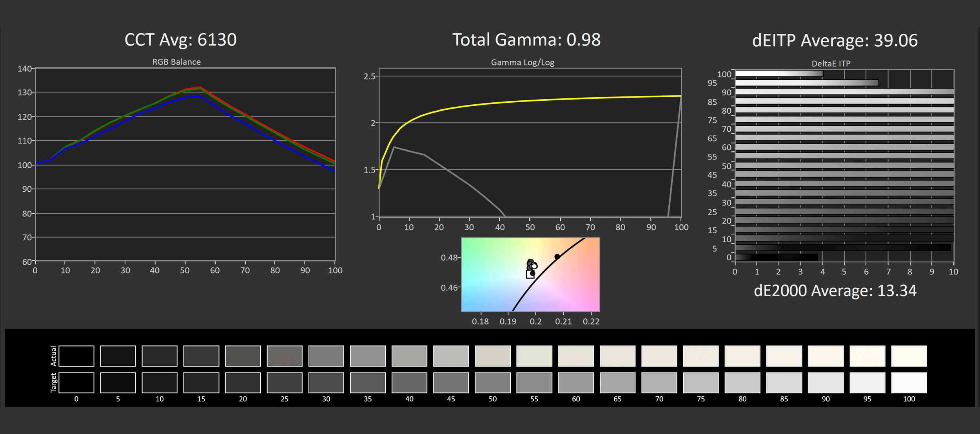Click the Actual swatch above label 50
This screenshot has height=434, width=980.
(492, 356)
